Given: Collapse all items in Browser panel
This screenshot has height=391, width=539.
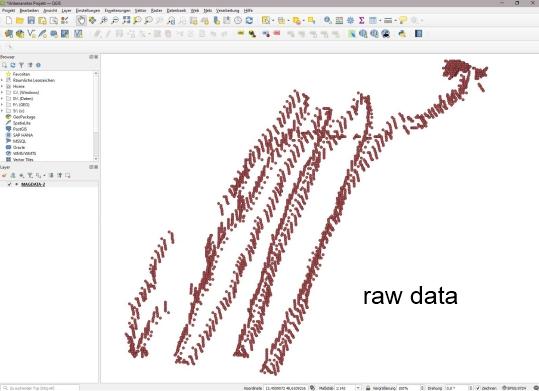Looking at the screenshot, I should 30,65.
